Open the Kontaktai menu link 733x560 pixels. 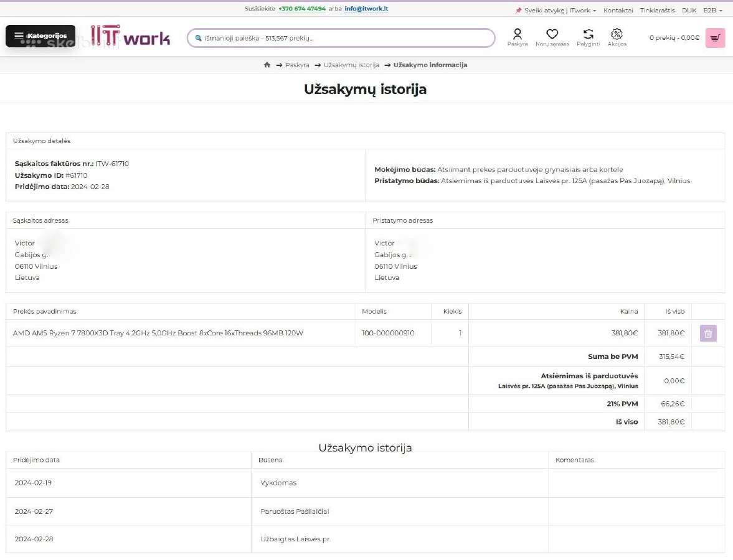[618, 11]
